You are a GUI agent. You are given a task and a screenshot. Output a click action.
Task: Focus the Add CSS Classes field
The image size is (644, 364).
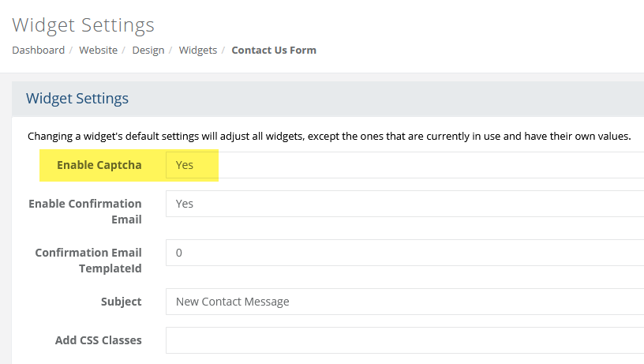coord(405,340)
